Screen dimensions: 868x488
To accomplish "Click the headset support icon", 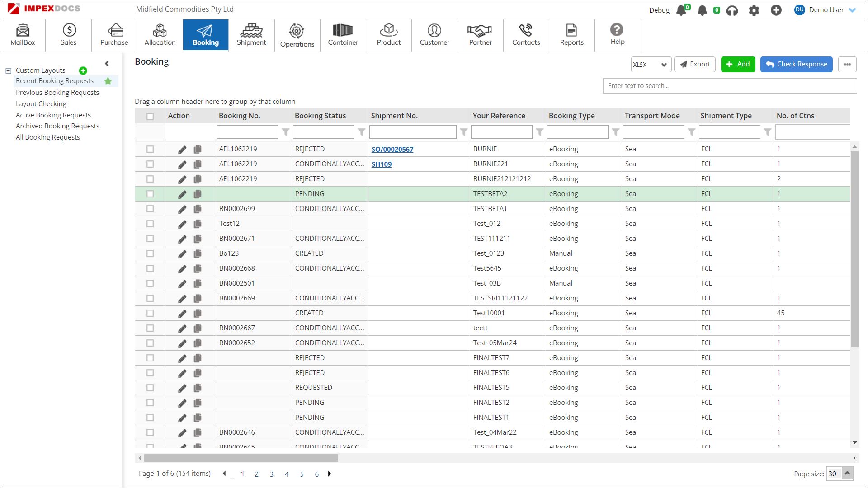I will (x=732, y=10).
